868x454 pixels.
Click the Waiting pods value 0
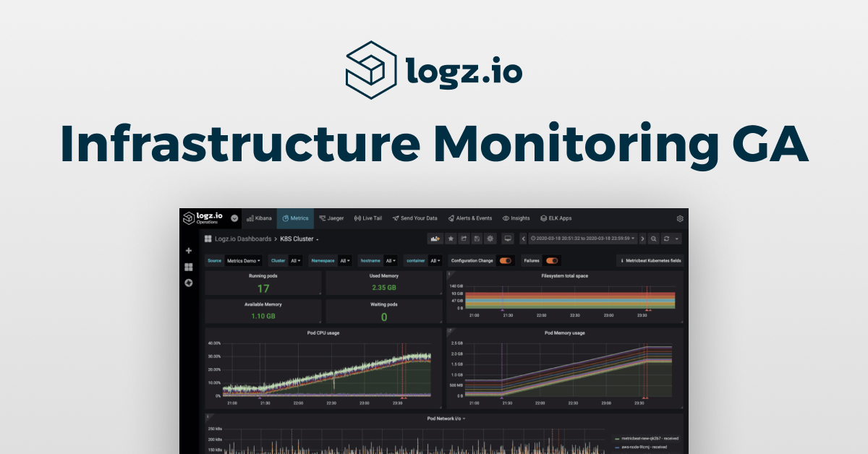[x=383, y=317]
